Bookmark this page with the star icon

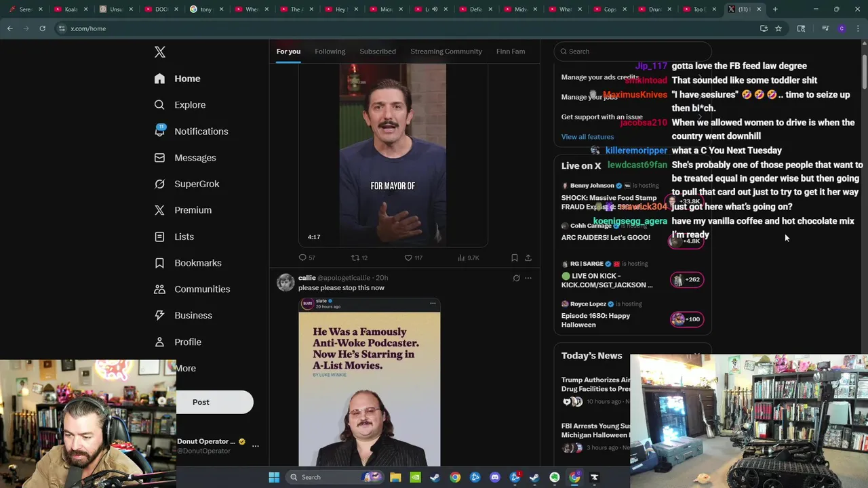coord(778,28)
